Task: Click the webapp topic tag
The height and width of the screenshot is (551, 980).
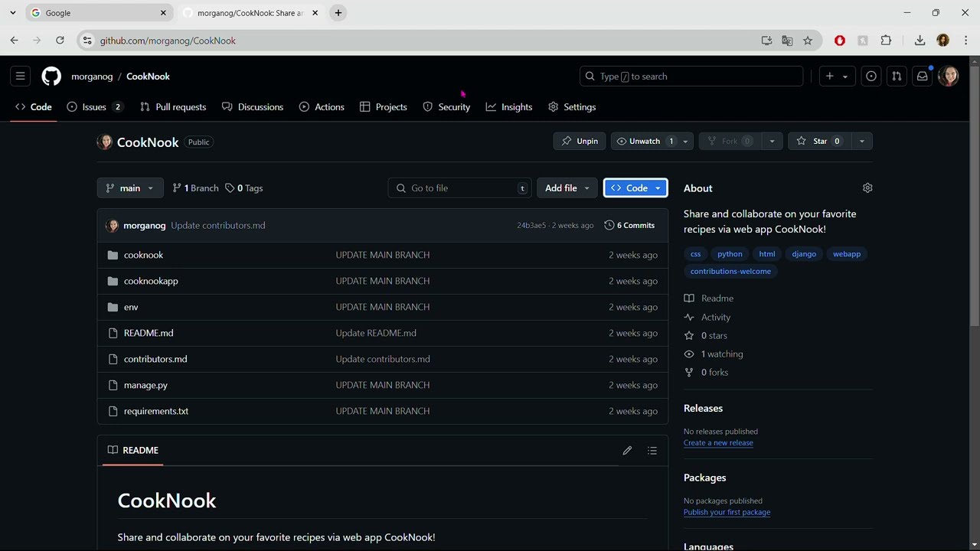Action: [847, 254]
